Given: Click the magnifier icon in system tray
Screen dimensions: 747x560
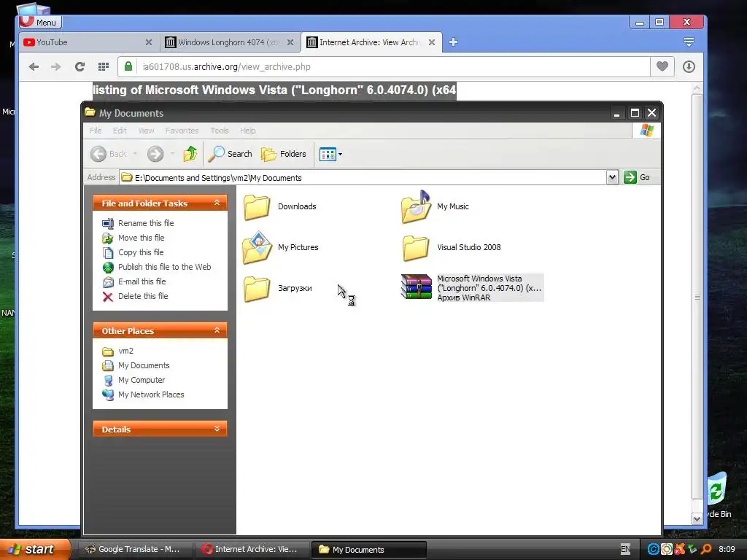Looking at the screenshot, I should click(x=706, y=549).
